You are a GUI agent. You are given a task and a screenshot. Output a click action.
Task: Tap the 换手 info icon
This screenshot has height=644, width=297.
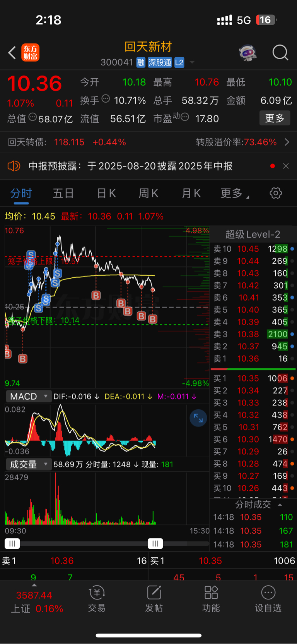106,99
